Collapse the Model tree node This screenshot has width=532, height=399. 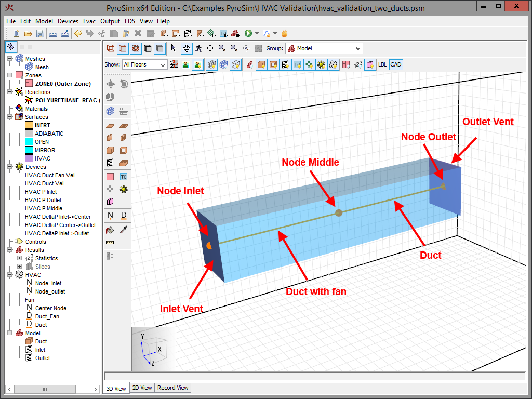[x=10, y=333]
